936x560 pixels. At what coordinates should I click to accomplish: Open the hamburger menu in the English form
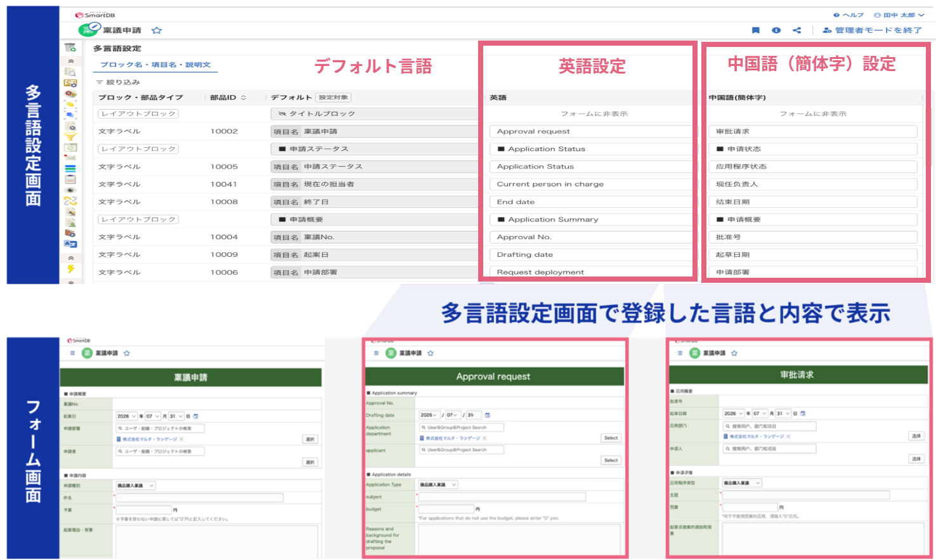[x=376, y=353]
